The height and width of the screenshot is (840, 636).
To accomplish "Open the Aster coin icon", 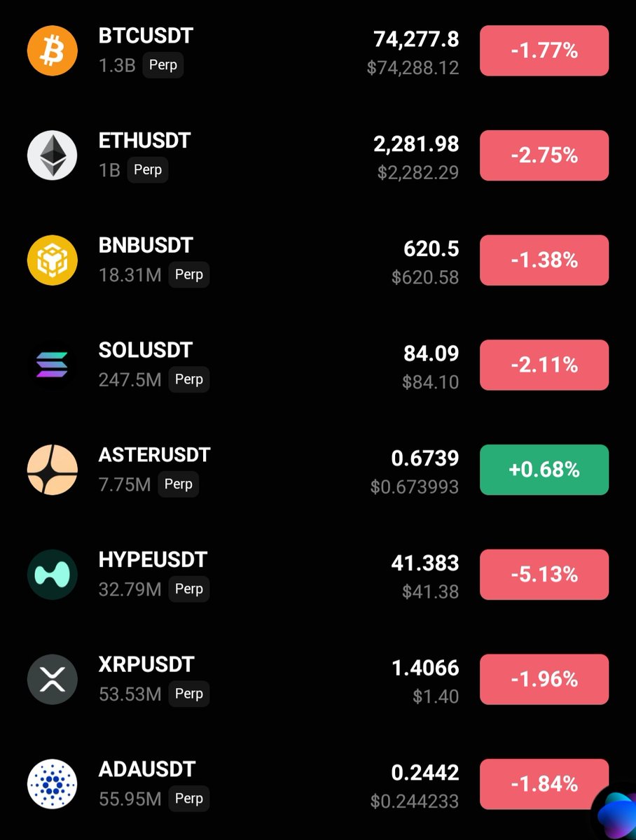I will pyautogui.click(x=50, y=470).
